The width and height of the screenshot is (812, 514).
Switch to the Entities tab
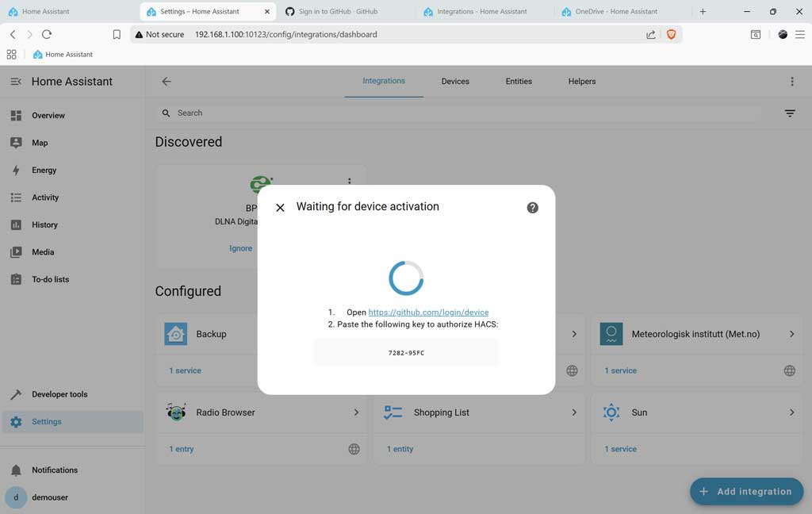(x=519, y=82)
